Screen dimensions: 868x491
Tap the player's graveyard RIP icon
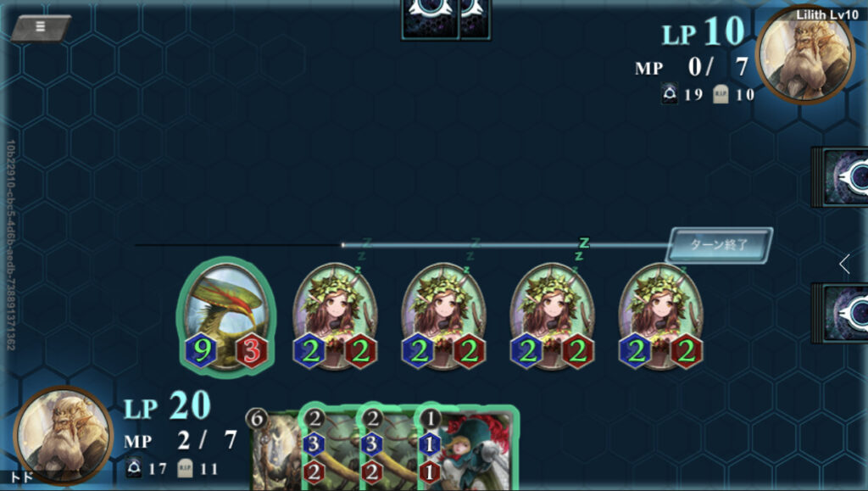[185, 468]
